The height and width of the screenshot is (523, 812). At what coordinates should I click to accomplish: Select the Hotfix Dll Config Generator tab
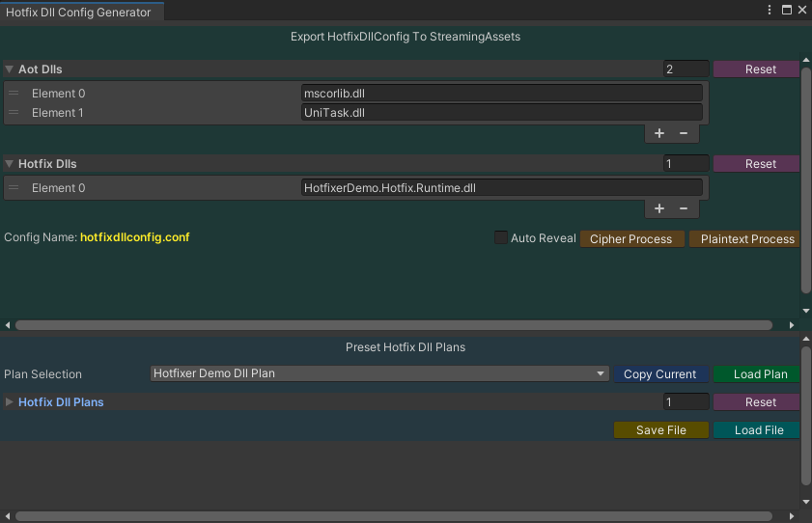click(79, 12)
